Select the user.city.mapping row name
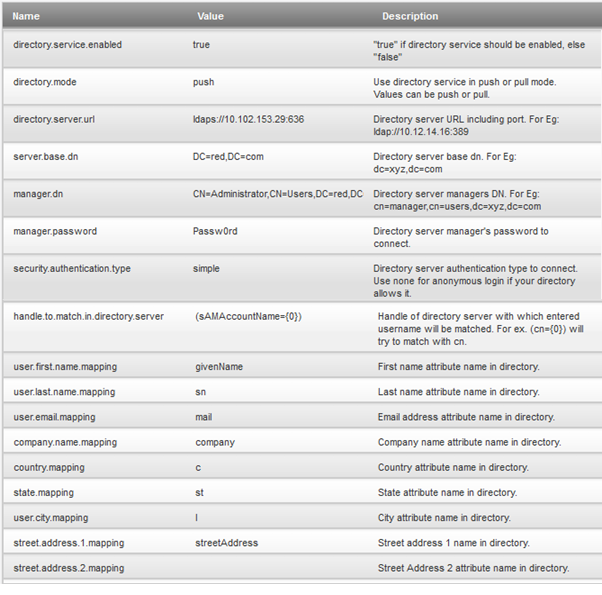The image size is (602, 595). 51,518
